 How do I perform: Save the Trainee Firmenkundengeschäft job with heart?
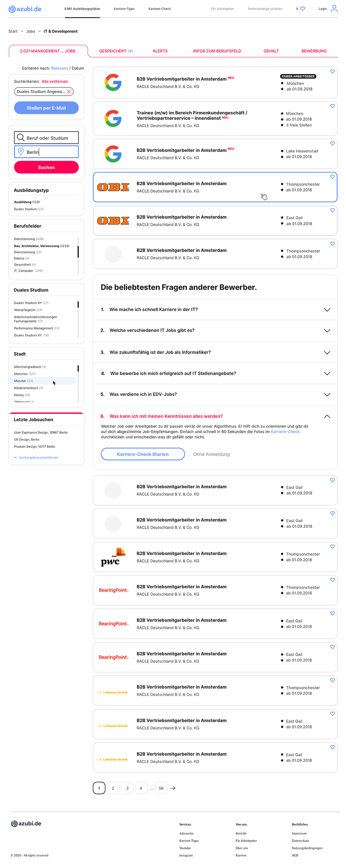332,106
